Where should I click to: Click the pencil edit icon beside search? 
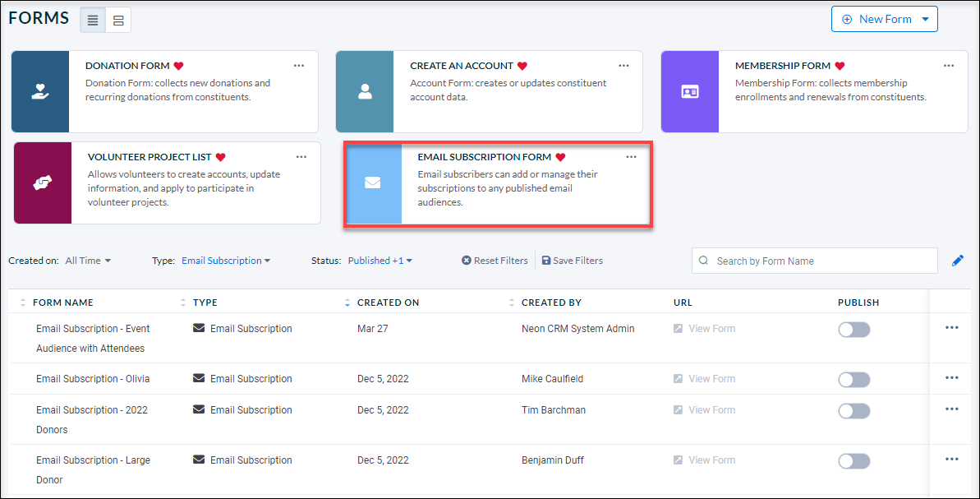click(x=958, y=261)
